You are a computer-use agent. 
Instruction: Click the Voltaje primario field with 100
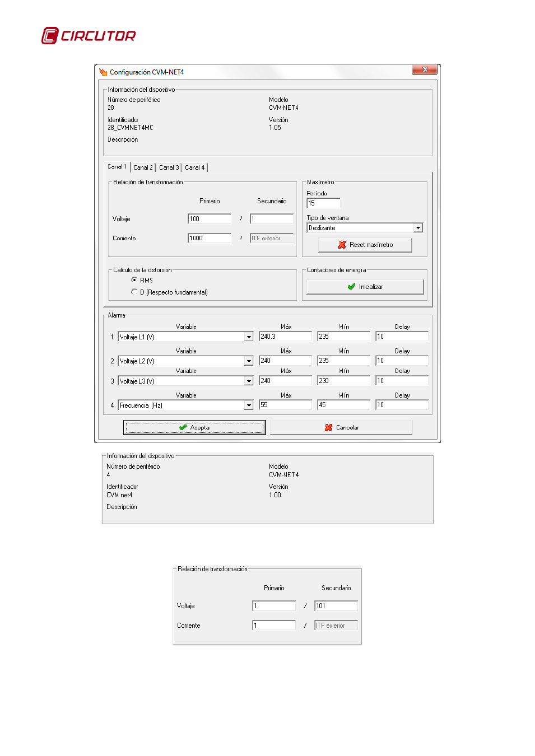210,219
